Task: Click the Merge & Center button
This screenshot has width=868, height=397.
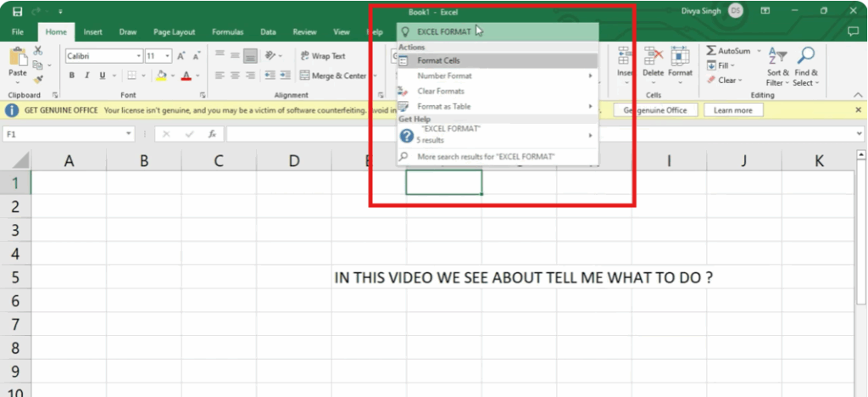Action: [x=334, y=75]
